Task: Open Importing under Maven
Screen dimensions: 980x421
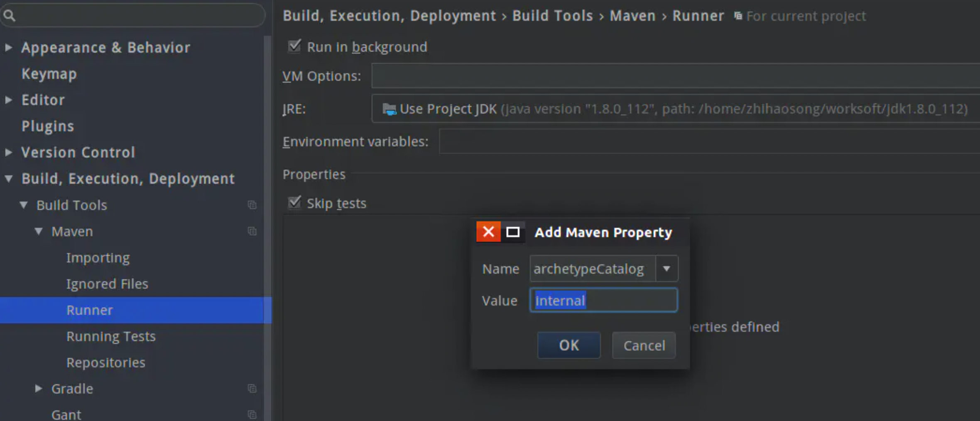Action: [x=98, y=258]
